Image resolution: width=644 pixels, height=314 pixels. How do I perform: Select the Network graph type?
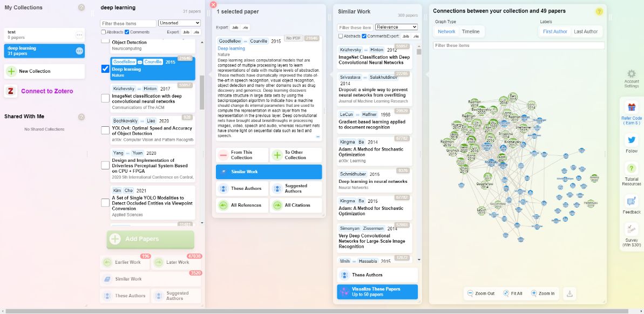click(x=446, y=32)
